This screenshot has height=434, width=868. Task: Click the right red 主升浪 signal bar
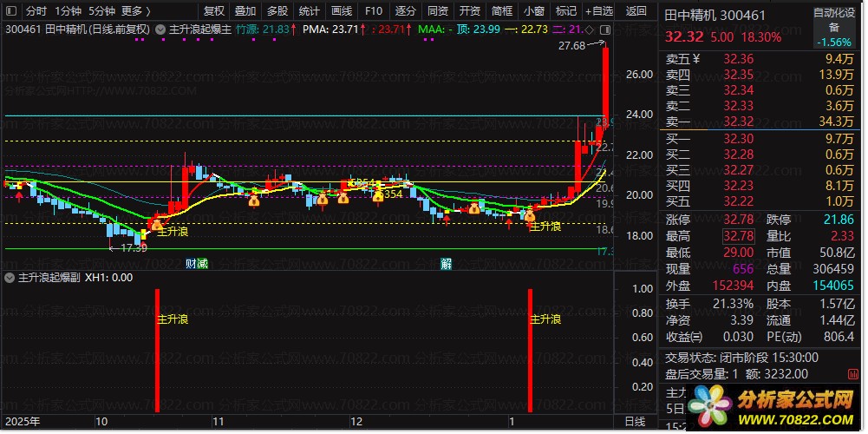[x=530, y=351]
